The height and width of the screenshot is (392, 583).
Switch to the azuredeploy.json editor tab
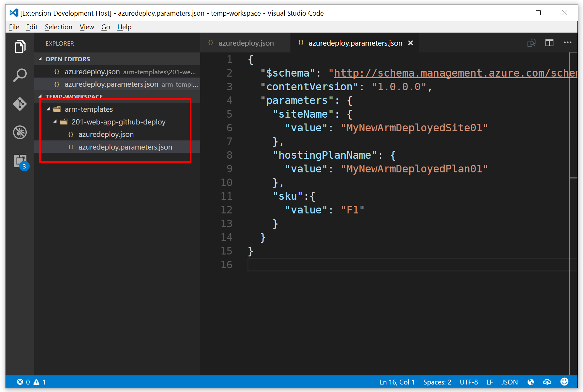pos(245,43)
